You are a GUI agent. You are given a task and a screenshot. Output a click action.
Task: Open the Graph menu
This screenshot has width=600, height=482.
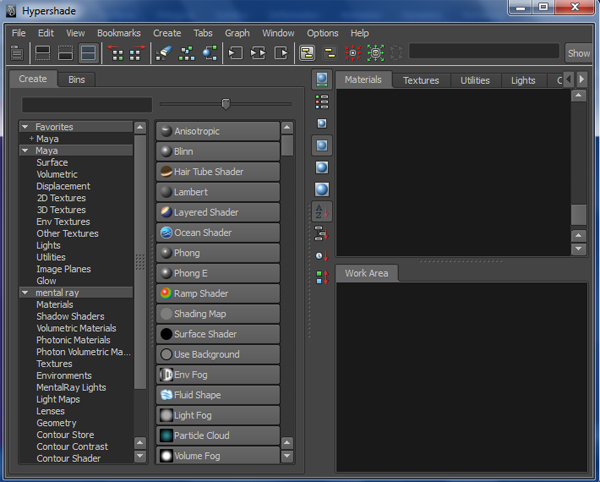237,33
